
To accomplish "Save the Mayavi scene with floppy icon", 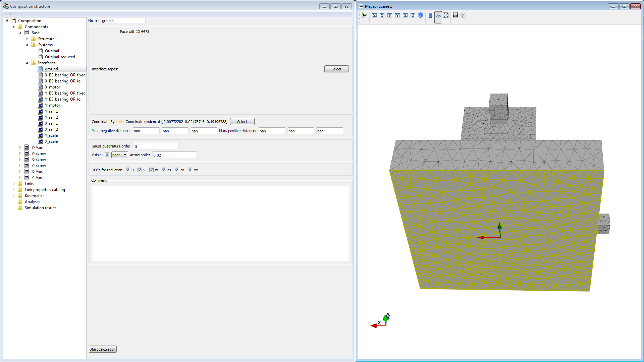I will pyautogui.click(x=455, y=15).
